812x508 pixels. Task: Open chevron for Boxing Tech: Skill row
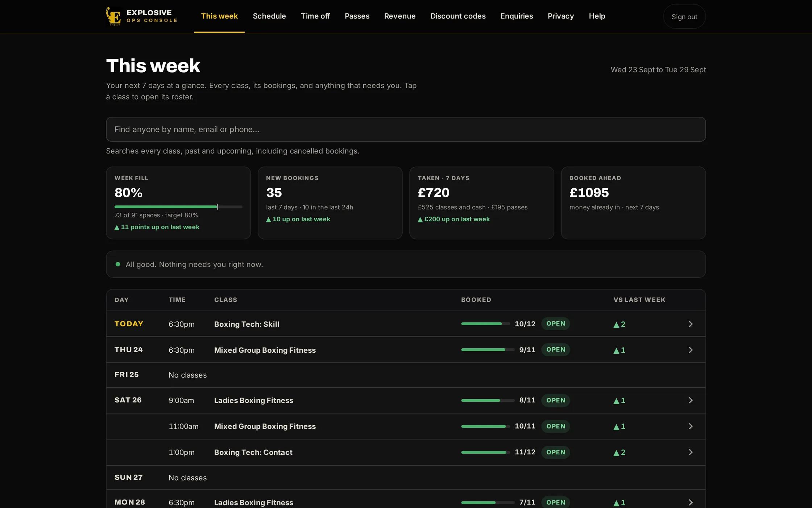point(691,324)
